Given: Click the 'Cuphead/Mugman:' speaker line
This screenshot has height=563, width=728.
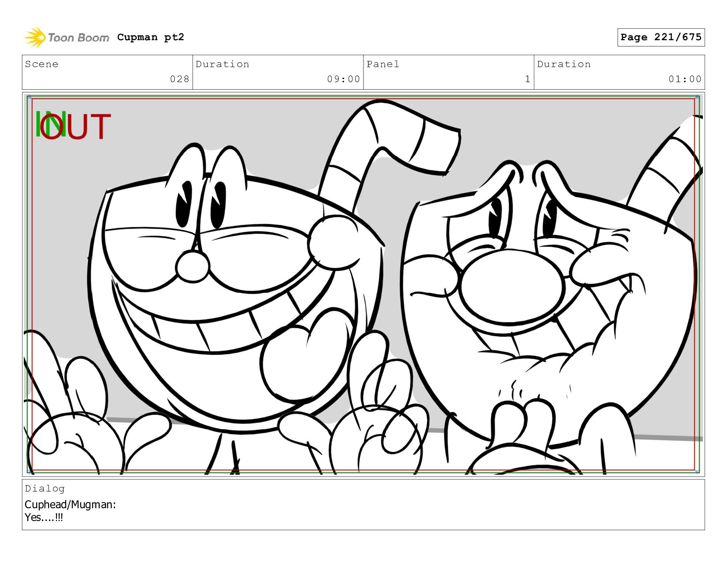Looking at the screenshot, I should 70,505.
